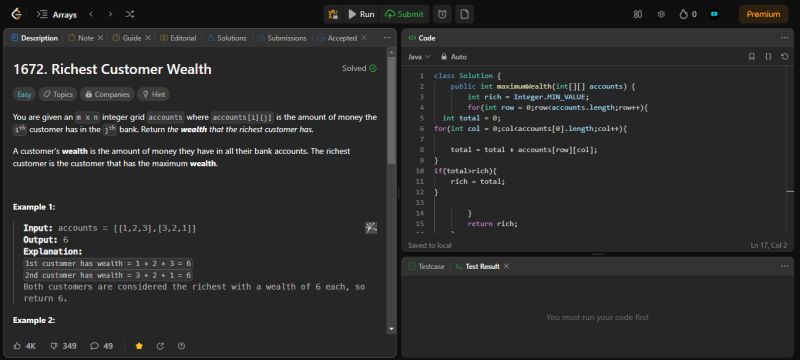800x360 pixels.
Task: Open description panel more options menu
Action: [x=387, y=38]
